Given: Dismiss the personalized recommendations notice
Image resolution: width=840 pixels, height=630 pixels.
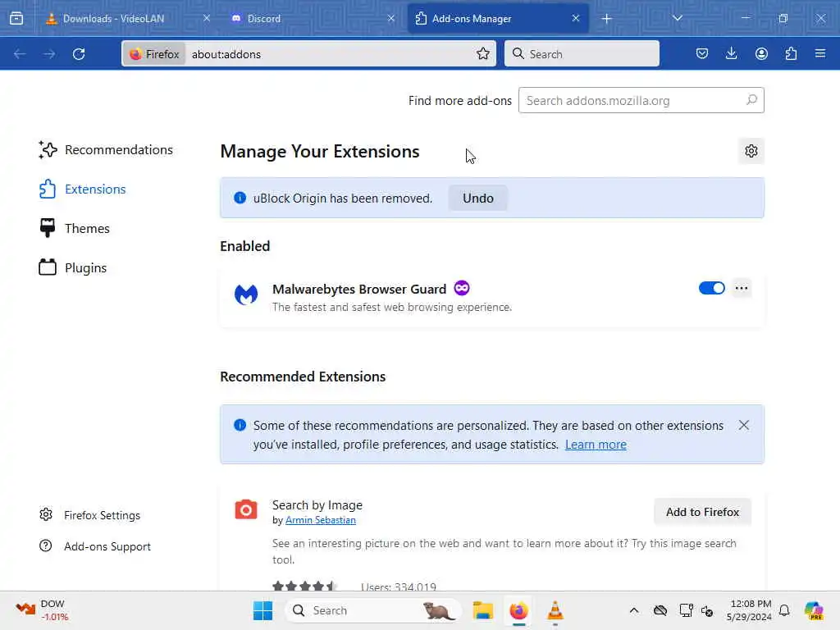Looking at the screenshot, I should point(743,426).
